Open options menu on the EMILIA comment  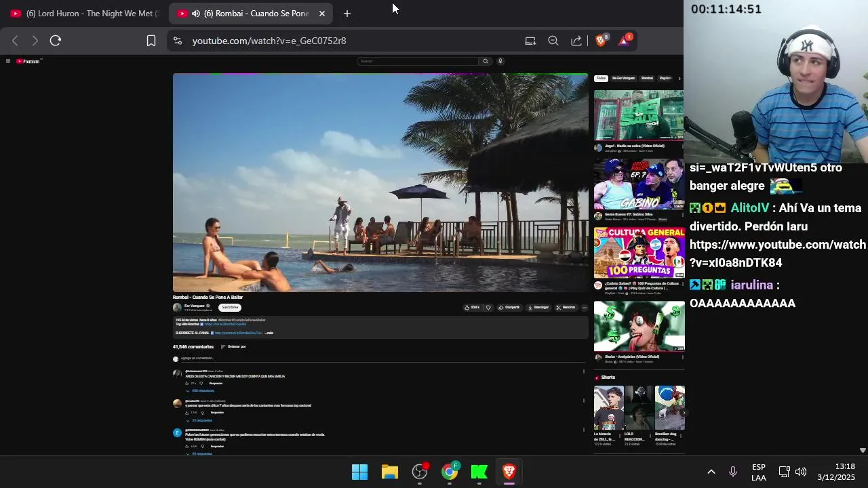coord(584,371)
